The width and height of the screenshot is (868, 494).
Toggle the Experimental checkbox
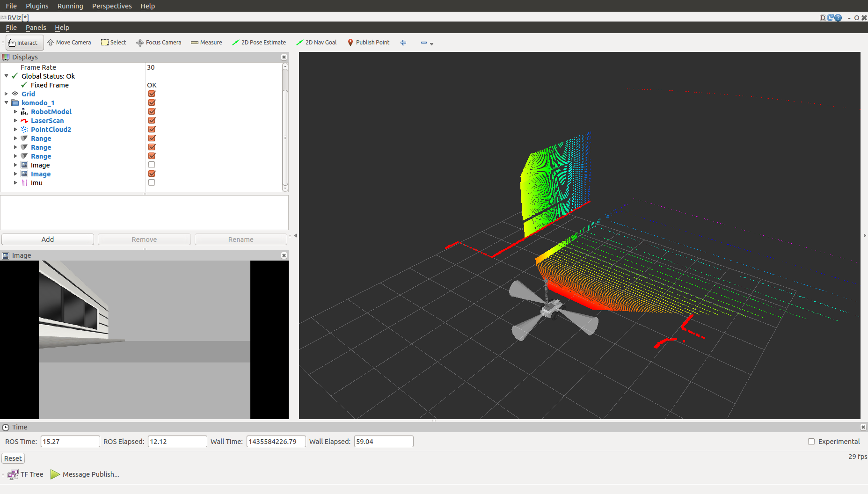pyautogui.click(x=811, y=442)
